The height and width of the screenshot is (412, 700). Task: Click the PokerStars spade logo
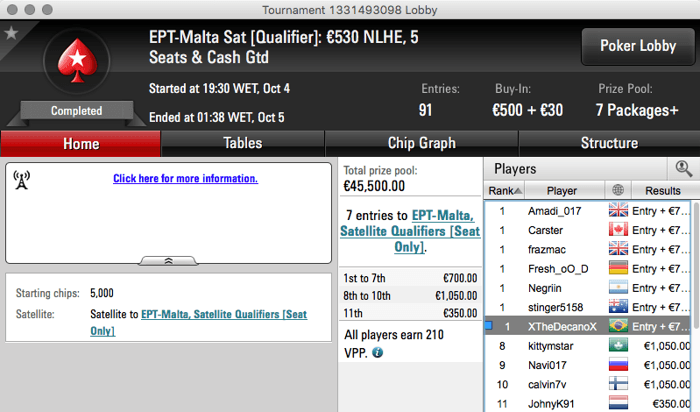click(x=77, y=60)
